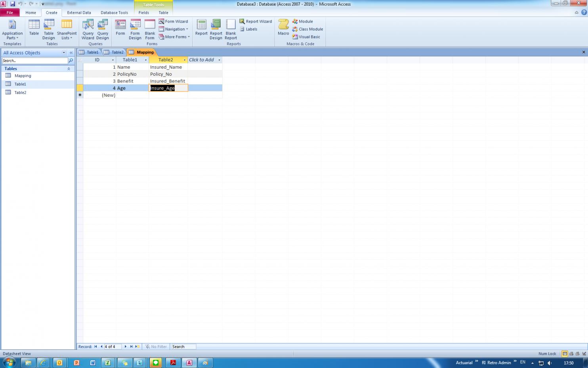Open the File tab
Screen dimensions: 588x368
coord(10,13)
